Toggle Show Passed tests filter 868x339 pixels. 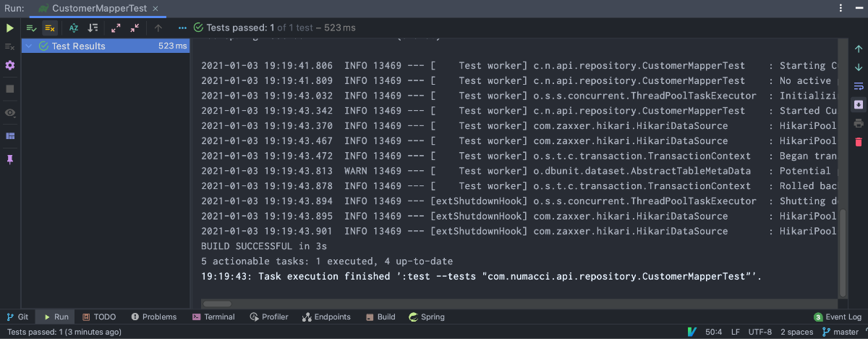point(32,28)
